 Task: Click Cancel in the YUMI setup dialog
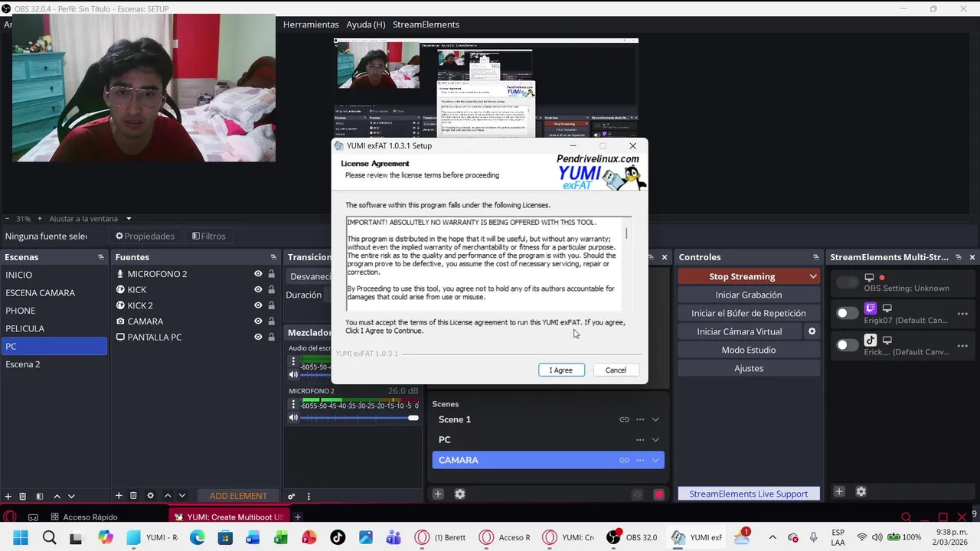tap(616, 370)
